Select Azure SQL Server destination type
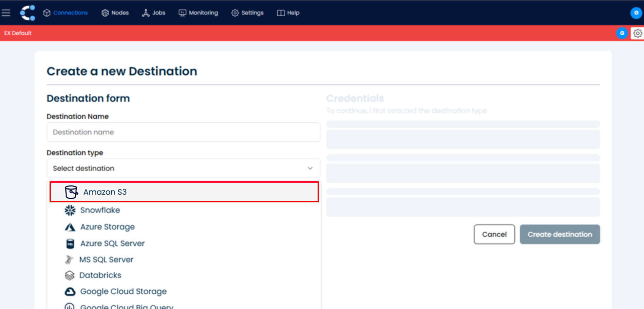The width and height of the screenshot is (644, 309). click(x=112, y=243)
